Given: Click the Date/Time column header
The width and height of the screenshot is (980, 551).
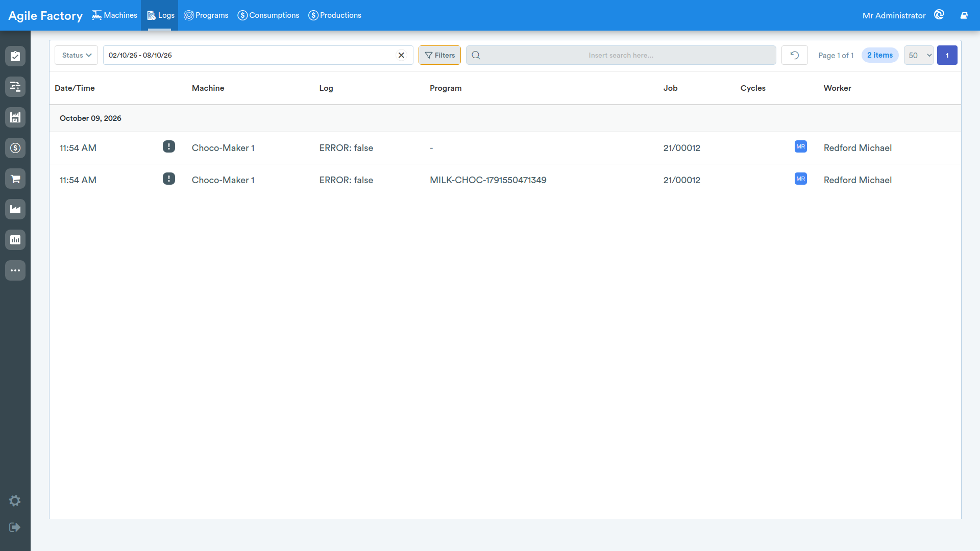Looking at the screenshot, I should 75,88.
